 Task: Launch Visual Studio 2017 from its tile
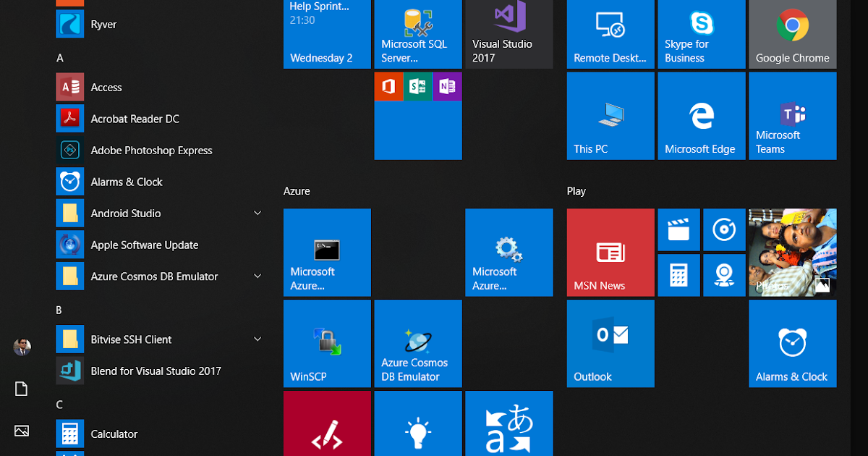coord(509,34)
